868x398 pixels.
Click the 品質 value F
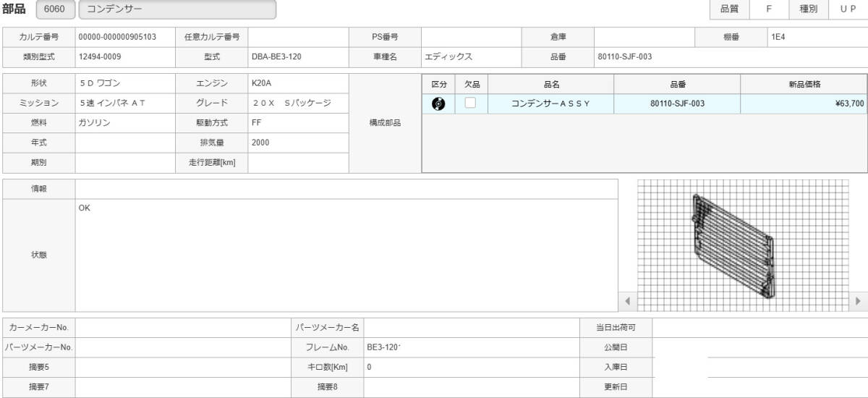tap(769, 9)
